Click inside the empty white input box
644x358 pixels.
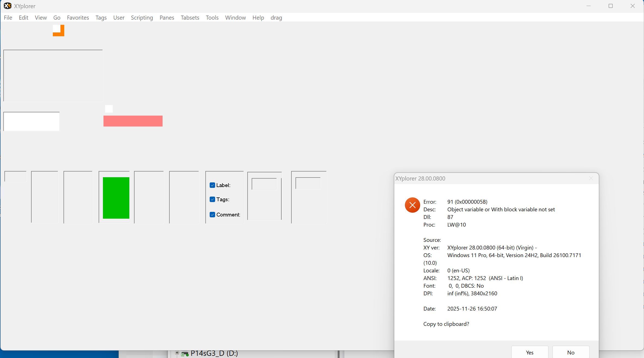[31, 121]
